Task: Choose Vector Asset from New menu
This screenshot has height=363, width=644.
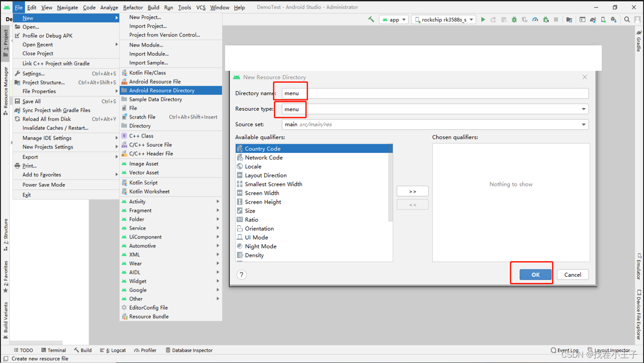Action: (x=171, y=173)
